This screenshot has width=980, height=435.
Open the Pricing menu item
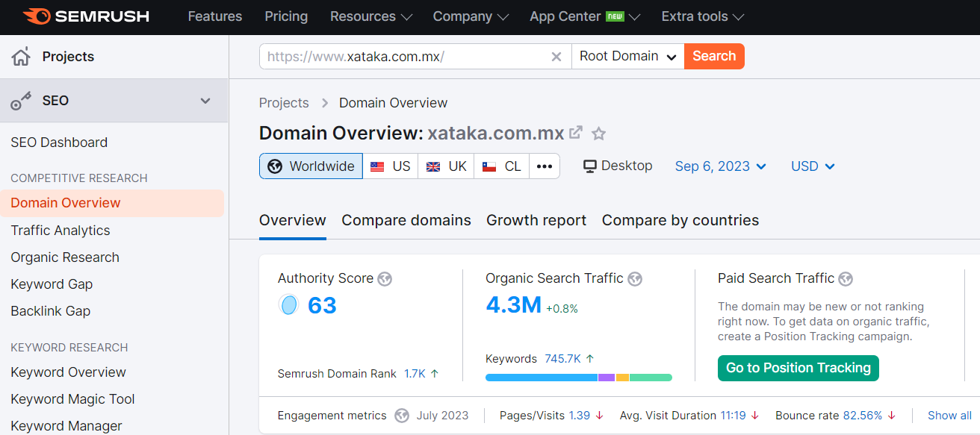[x=286, y=16]
